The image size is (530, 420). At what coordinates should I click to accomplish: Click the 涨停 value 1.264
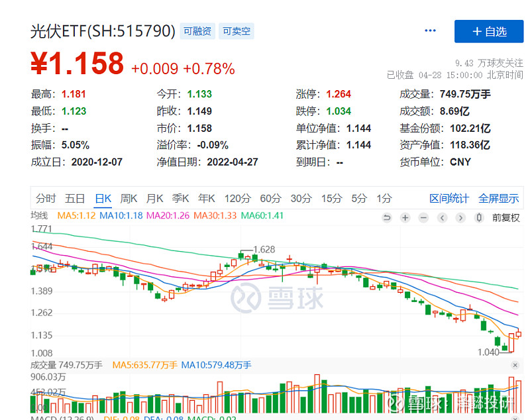click(339, 94)
